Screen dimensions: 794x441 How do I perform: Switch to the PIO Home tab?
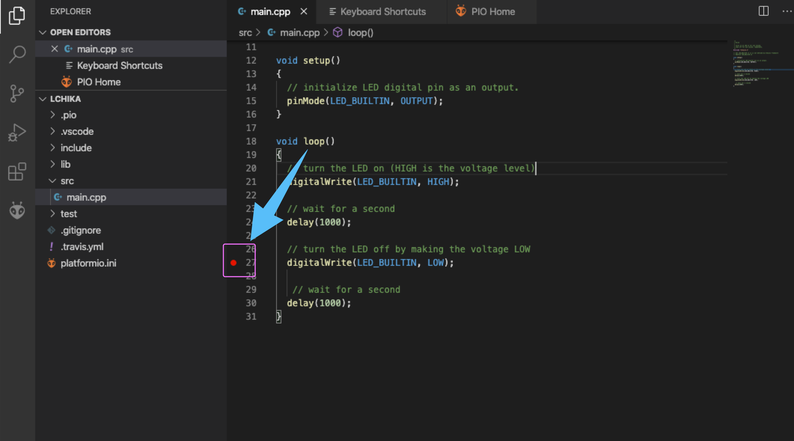491,12
